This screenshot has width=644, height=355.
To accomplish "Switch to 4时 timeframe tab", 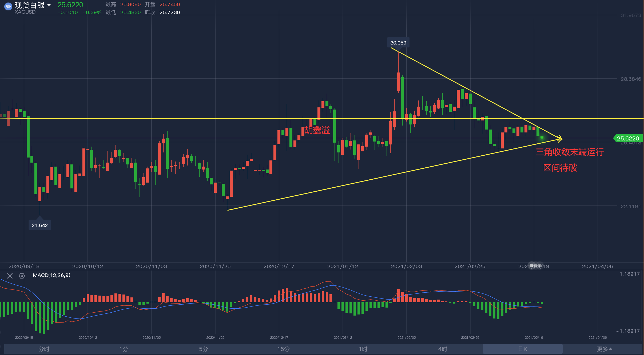I will tap(443, 349).
